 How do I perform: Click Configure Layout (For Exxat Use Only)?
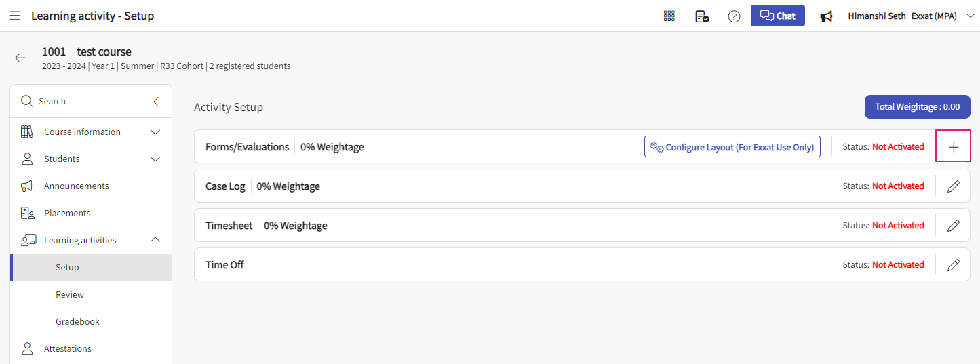732,146
